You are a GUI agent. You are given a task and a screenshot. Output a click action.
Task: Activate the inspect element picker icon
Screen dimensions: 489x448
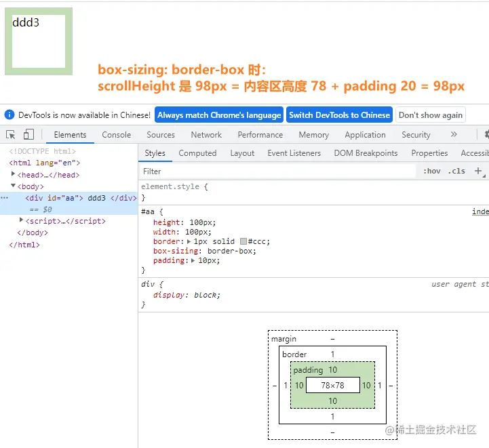[x=11, y=135]
